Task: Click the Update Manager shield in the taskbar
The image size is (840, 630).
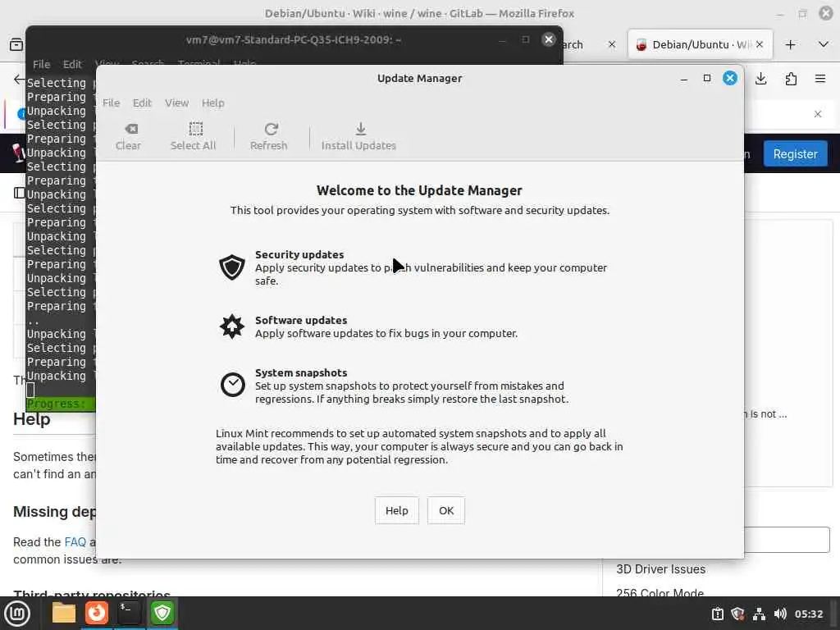Action: (162, 613)
